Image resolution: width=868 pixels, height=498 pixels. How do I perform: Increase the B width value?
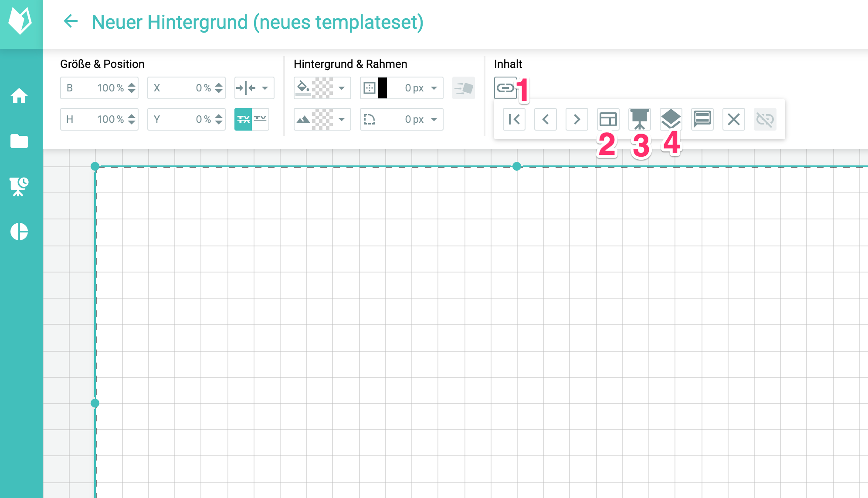tap(132, 84)
